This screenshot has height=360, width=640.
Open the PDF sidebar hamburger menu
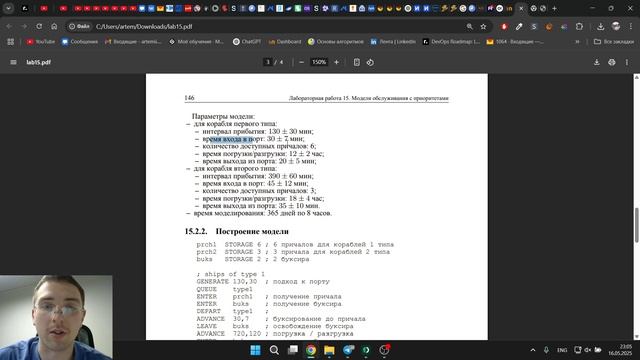tap(13, 62)
